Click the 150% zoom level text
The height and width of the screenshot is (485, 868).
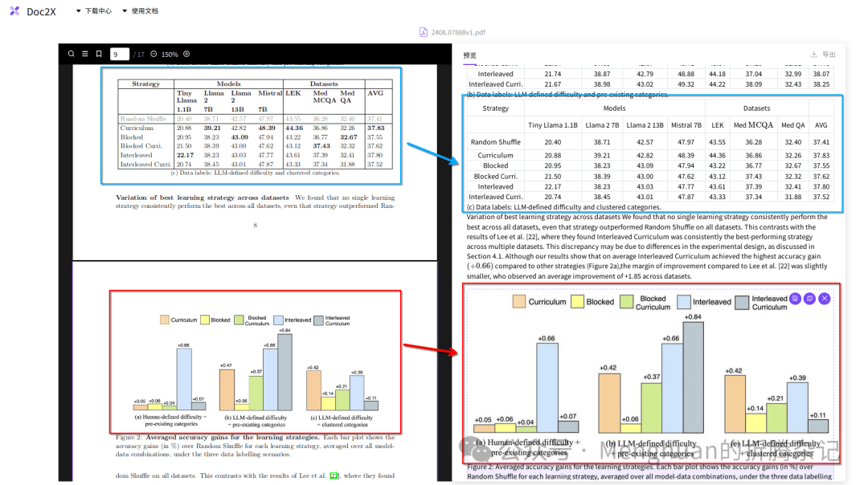(x=170, y=54)
